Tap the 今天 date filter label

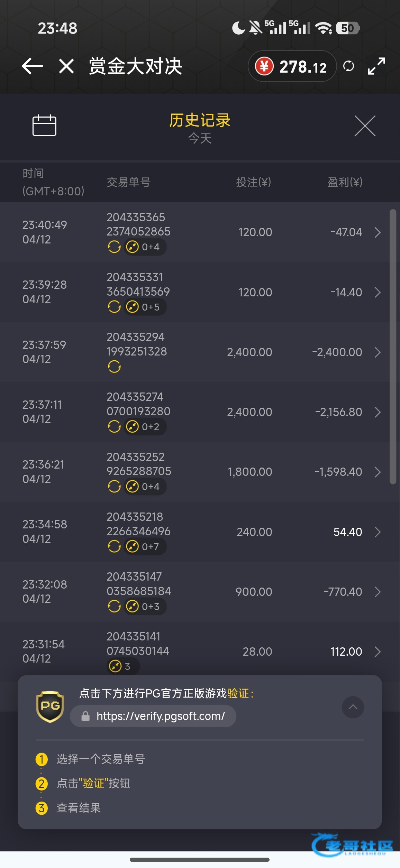click(200, 139)
